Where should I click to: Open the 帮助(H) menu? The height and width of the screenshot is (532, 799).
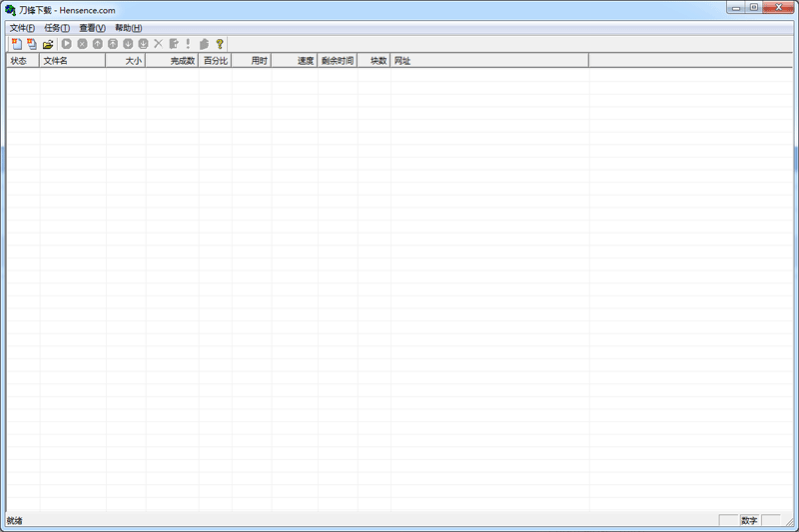[x=129, y=28]
